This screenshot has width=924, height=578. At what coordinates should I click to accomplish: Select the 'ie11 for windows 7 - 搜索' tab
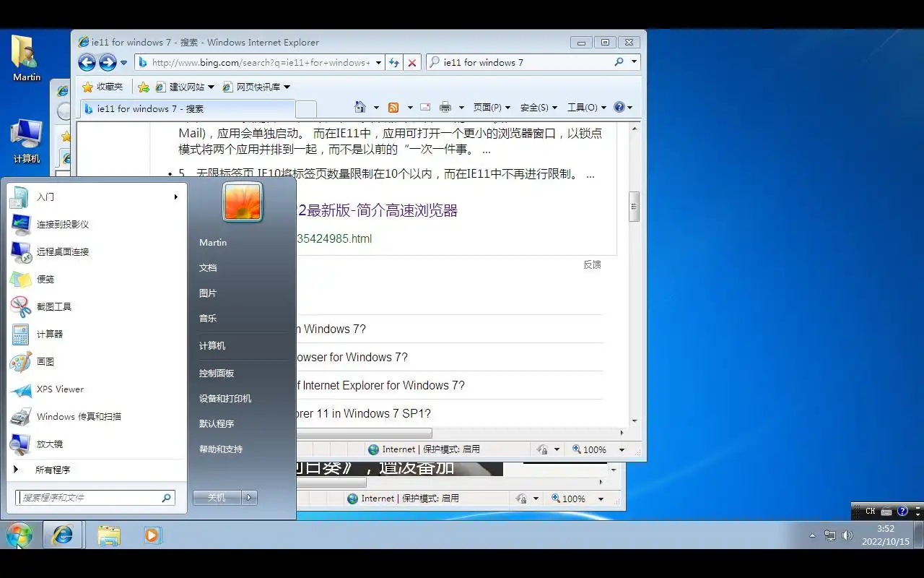187,108
